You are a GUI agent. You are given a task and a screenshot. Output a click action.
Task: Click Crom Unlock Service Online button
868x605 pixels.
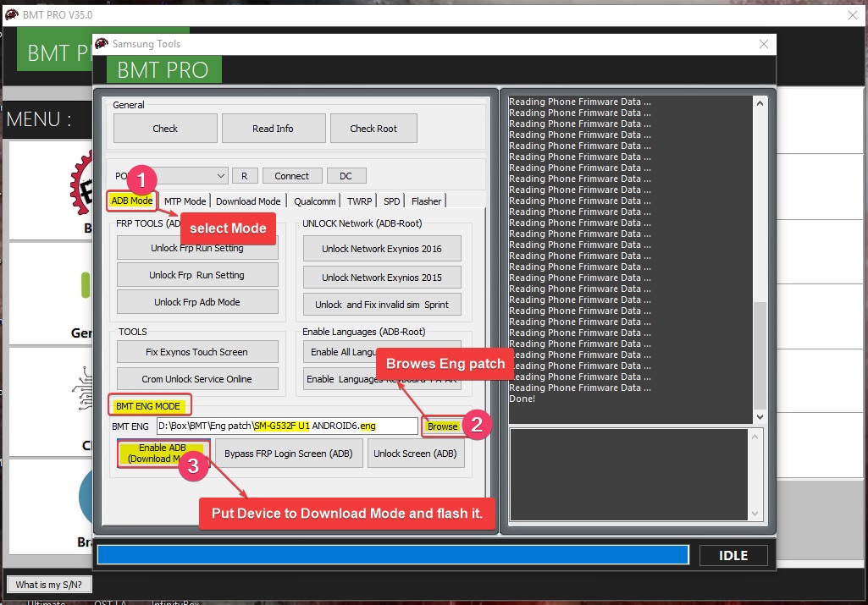tap(197, 379)
